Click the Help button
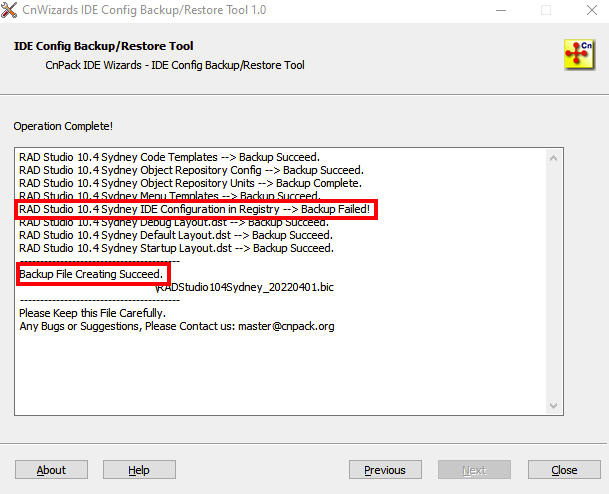 pos(139,470)
